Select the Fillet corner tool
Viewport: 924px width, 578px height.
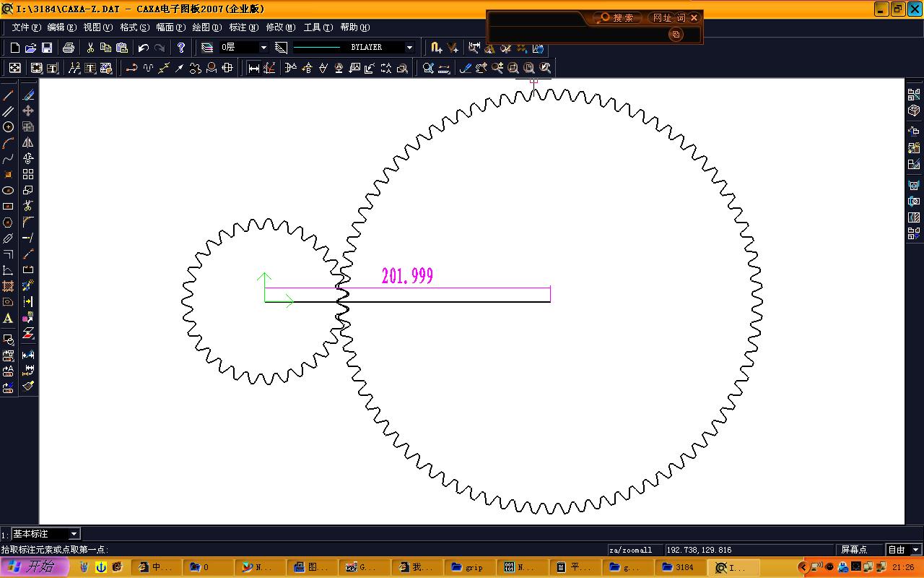tap(28, 222)
